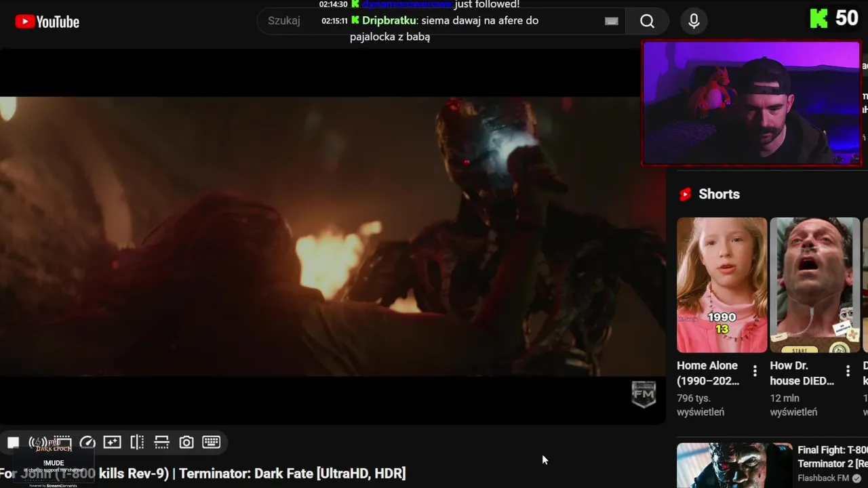Open the Final Fight T-800 video thumbnail

(734, 465)
